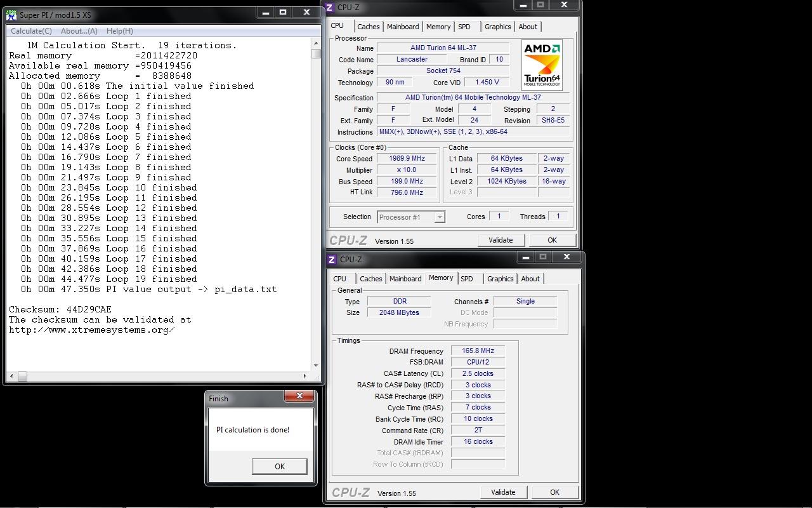The height and width of the screenshot is (508, 812).
Task: Click the PI value output pi_data.txt line
Action: 148,290
